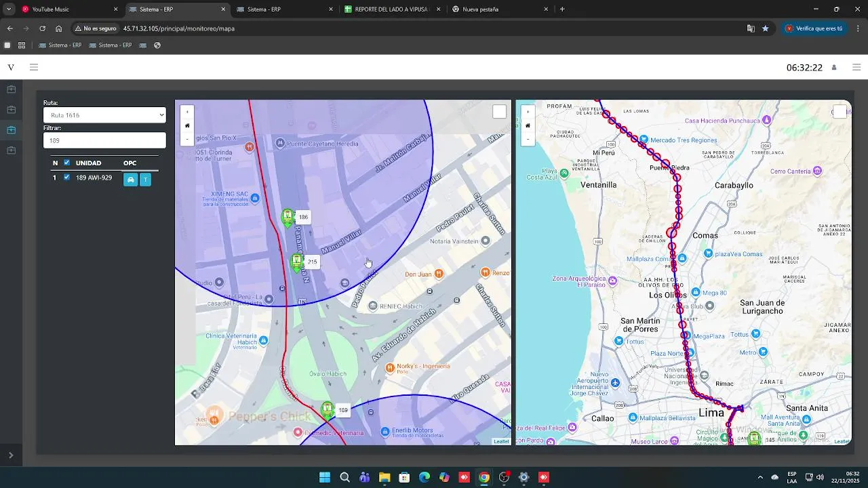
Task: Click the OPC column header
Action: point(130,163)
